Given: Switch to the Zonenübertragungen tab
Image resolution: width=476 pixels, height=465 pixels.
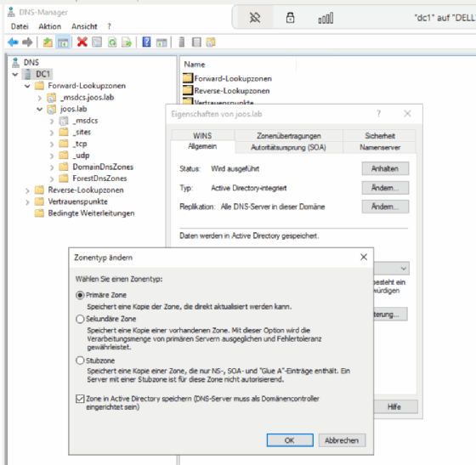Looking at the screenshot, I should tap(289, 136).
